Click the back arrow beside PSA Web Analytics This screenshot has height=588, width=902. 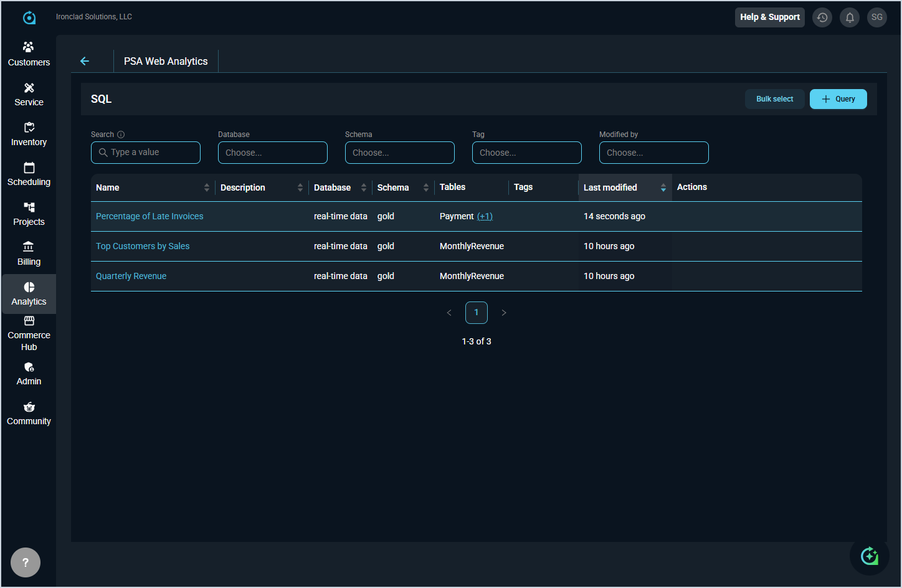coord(85,61)
